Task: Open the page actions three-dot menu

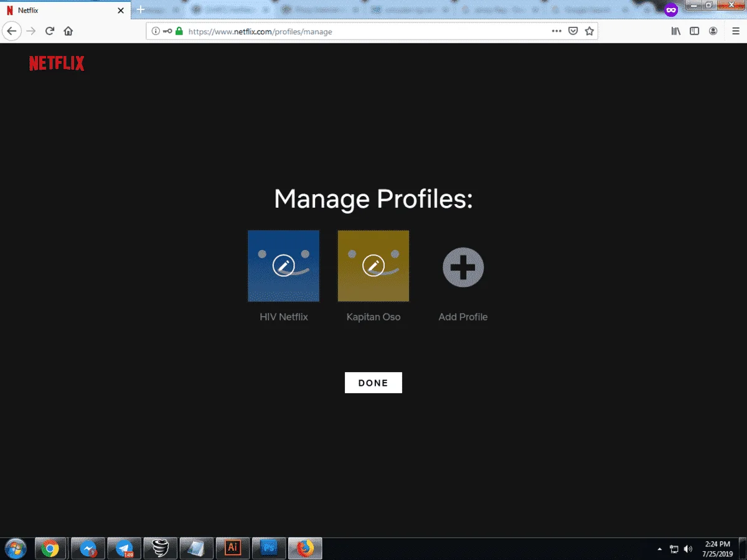Action: pyautogui.click(x=557, y=31)
